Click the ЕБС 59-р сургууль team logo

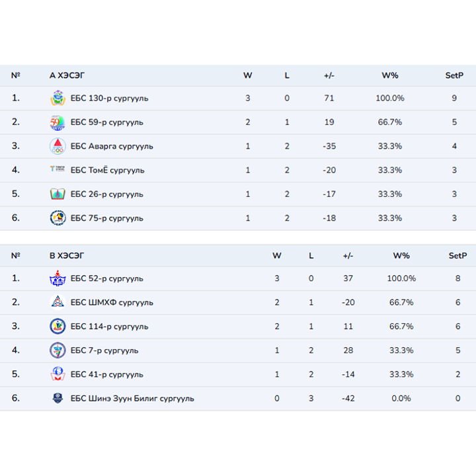(58, 122)
